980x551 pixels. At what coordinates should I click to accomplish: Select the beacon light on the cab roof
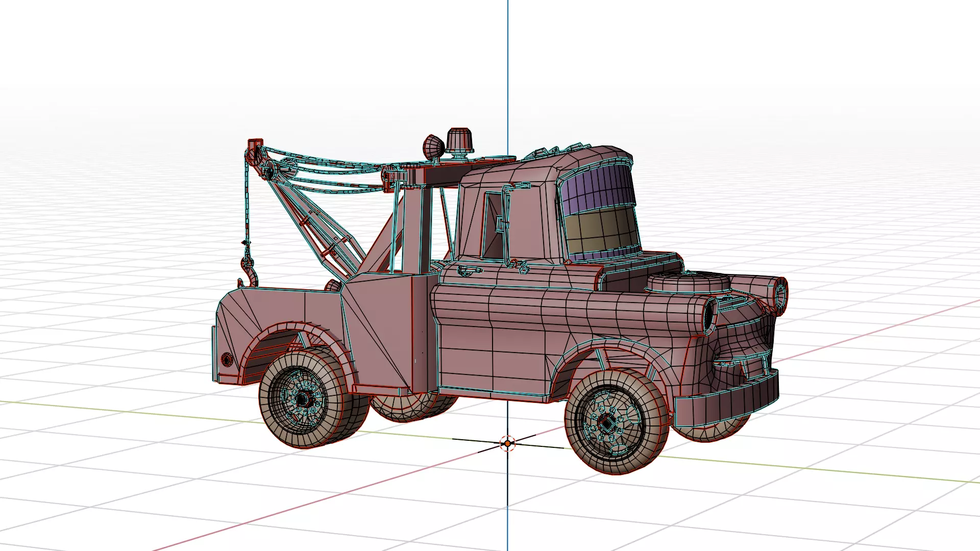point(459,141)
